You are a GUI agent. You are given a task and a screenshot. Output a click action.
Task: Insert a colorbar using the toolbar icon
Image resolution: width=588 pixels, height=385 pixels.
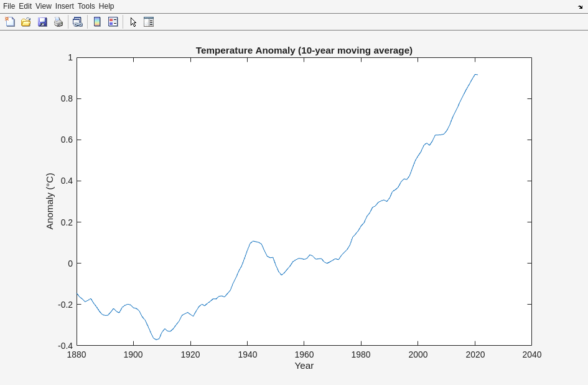(x=97, y=22)
